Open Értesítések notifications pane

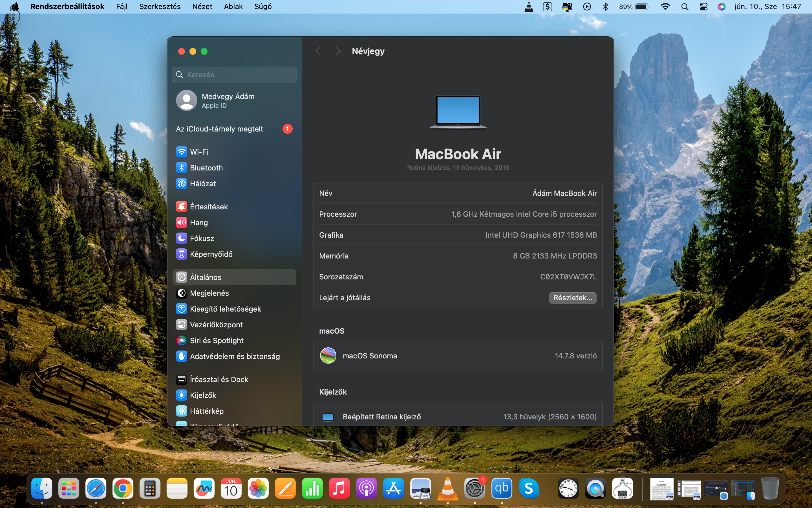[234, 207]
